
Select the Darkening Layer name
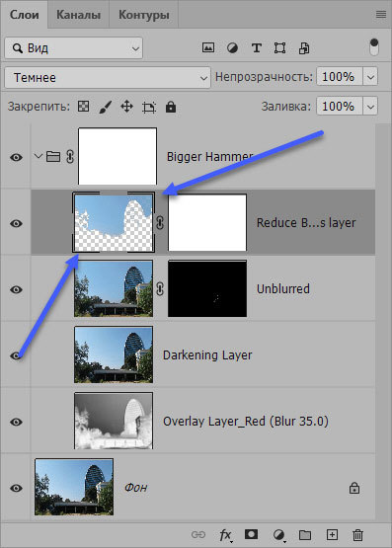[x=207, y=355]
